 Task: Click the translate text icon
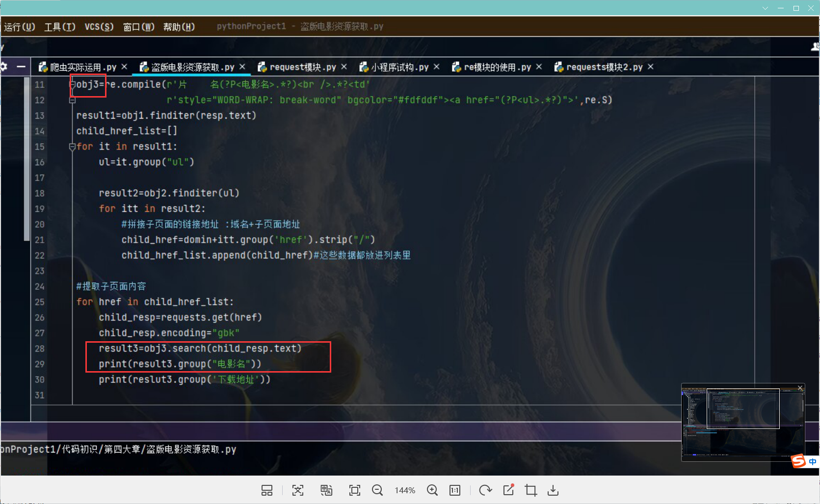coord(326,490)
